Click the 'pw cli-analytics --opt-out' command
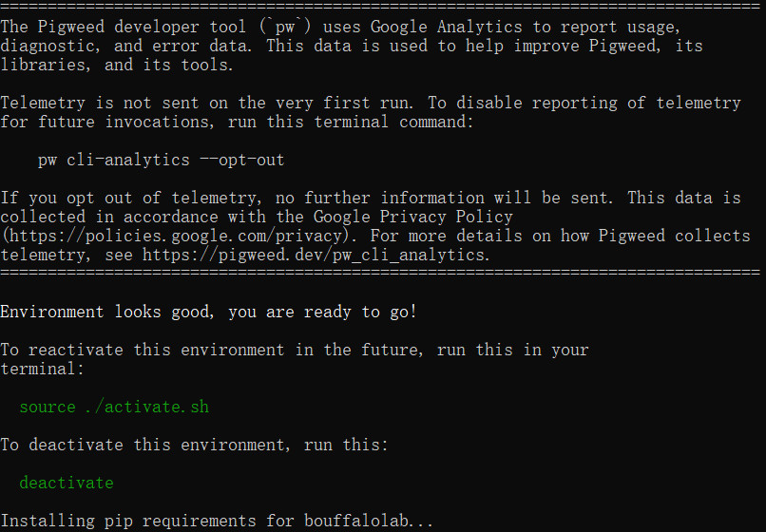Image resolution: width=766 pixels, height=532 pixels. (x=162, y=160)
